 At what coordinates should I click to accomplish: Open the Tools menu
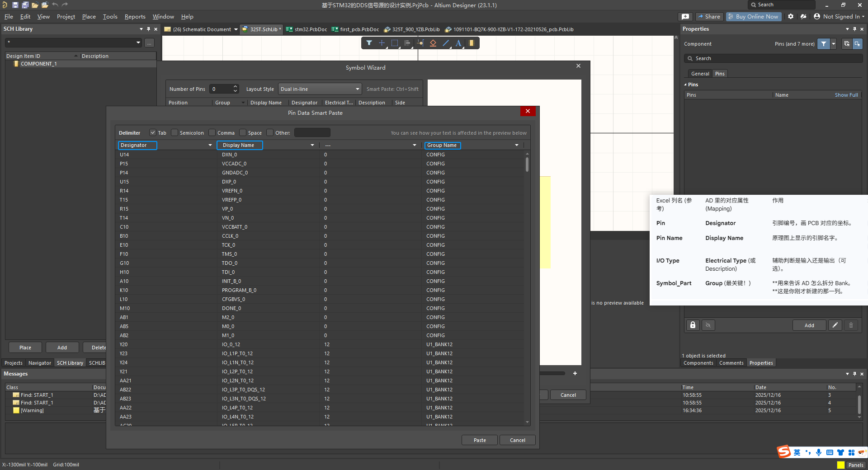coord(110,16)
